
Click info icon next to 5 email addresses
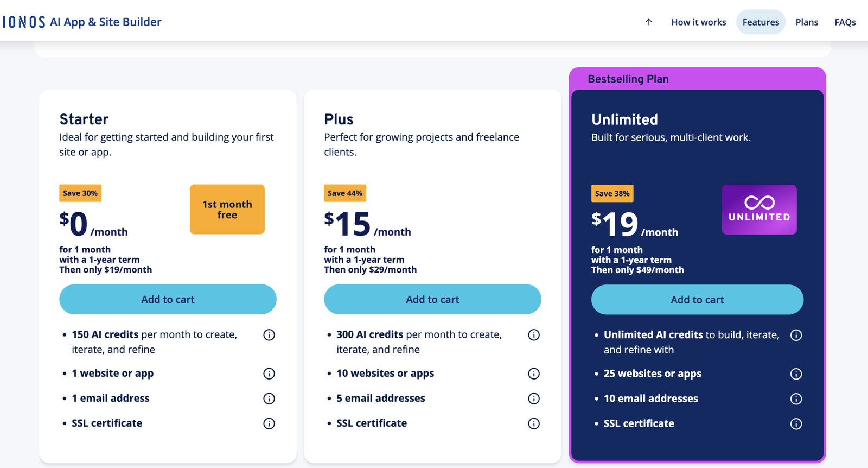pyautogui.click(x=534, y=399)
